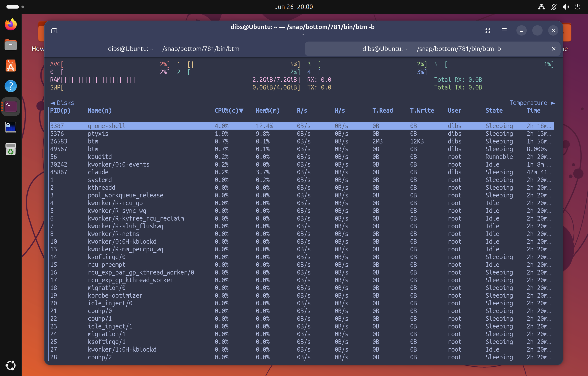This screenshot has width=588, height=376.
Task: Go to the Temperature widget
Action: pos(532,103)
